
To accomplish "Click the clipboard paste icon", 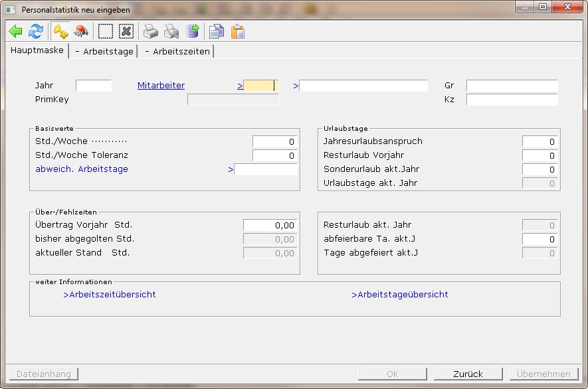I will [x=237, y=31].
